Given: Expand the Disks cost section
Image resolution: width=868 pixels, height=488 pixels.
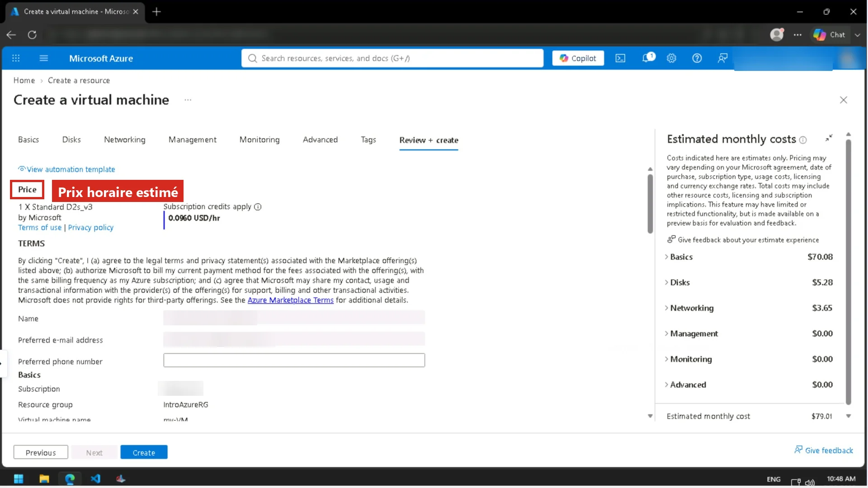Looking at the screenshot, I should 666,282.
